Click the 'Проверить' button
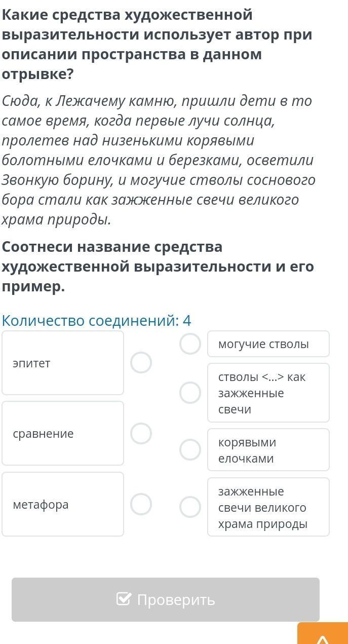This screenshot has width=348, height=644. click(x=166, y=599)
